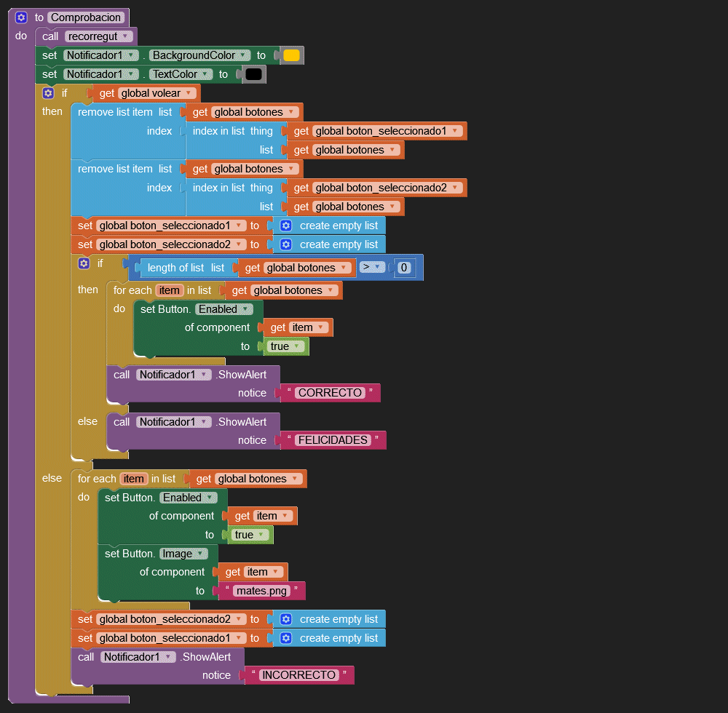This screenshot has height=713, width=728.
Task: Open the mutator gear on the if block with global volear
Action: click(x=48, y=93)
